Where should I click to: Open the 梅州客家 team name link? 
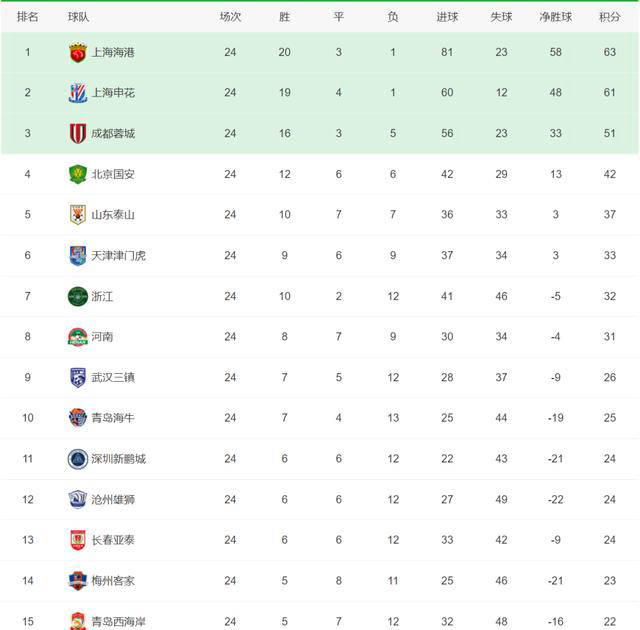[x=112, y=581]
